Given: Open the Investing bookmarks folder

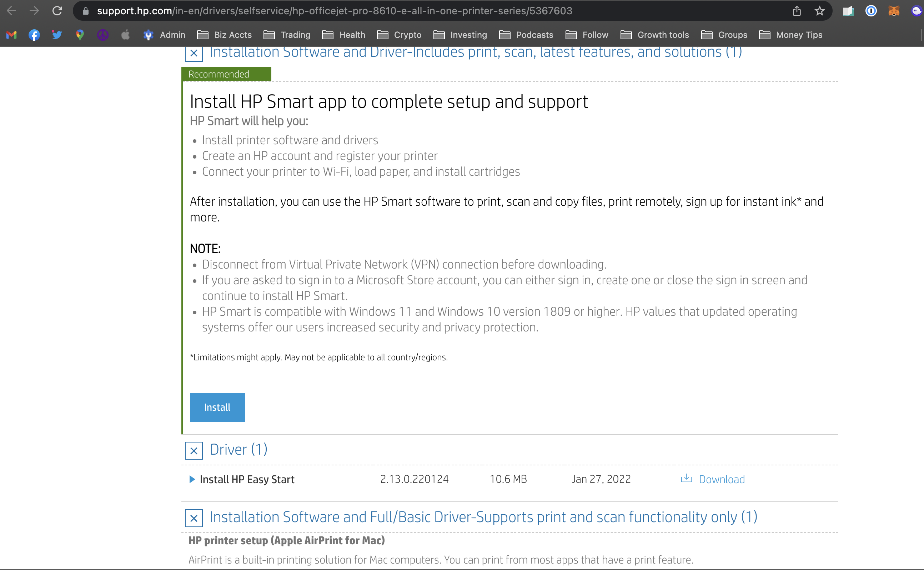Looking at the screenshot, I should click(x=460, y=35).
